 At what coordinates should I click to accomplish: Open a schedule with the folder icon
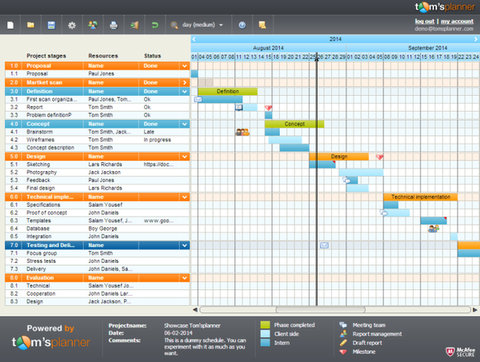(31, 25)
